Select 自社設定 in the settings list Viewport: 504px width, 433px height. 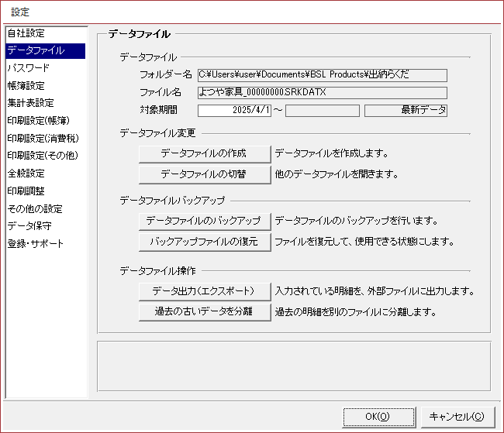pos(26,33)
